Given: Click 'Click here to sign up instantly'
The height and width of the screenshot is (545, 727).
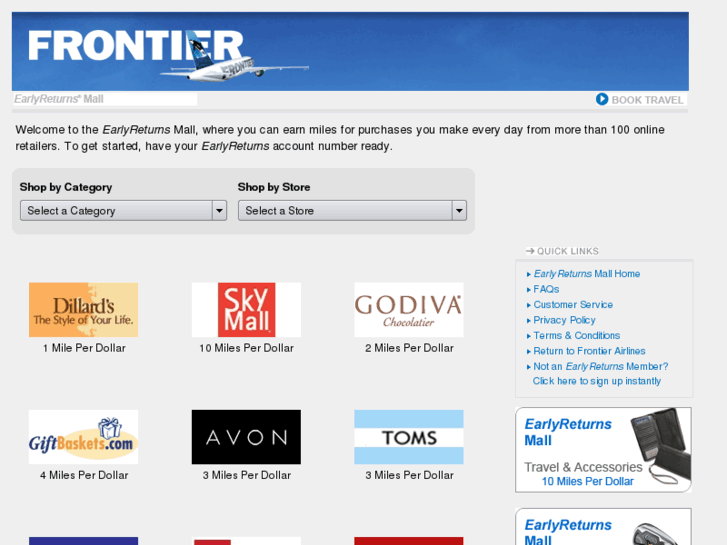Looking at the screenshot, I should click(x=597, y=381).
